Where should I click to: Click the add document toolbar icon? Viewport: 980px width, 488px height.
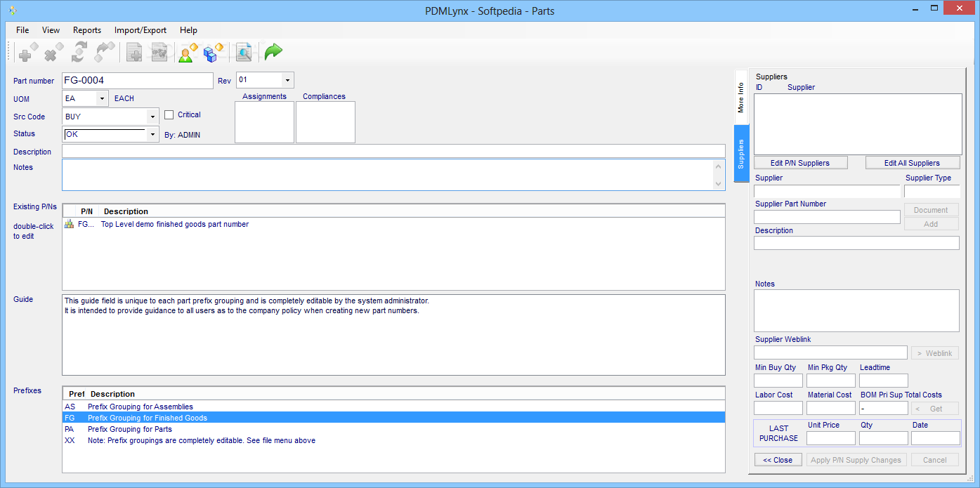pyautogui.click(x=133, y=52)
